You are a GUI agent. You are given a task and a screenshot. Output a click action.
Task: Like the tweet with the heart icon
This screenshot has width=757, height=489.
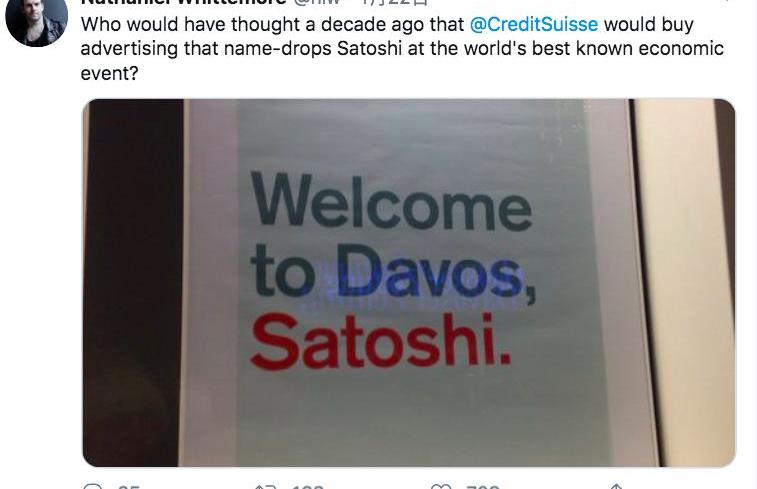click(441, 486)
